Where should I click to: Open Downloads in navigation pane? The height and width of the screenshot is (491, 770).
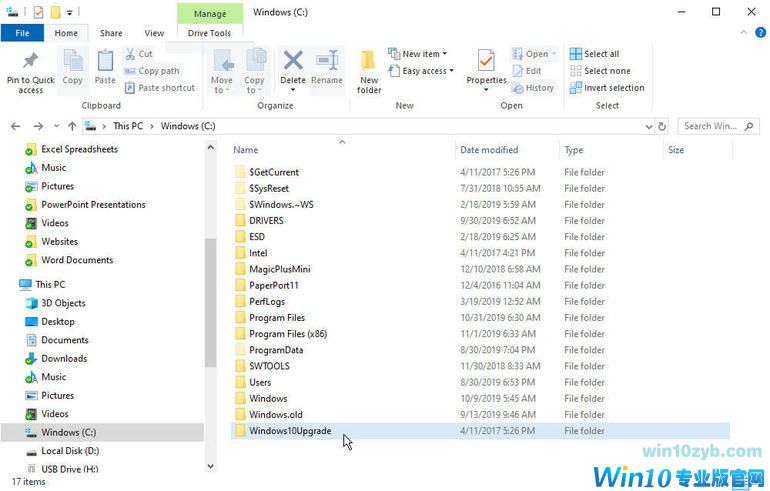pos(64,358)
